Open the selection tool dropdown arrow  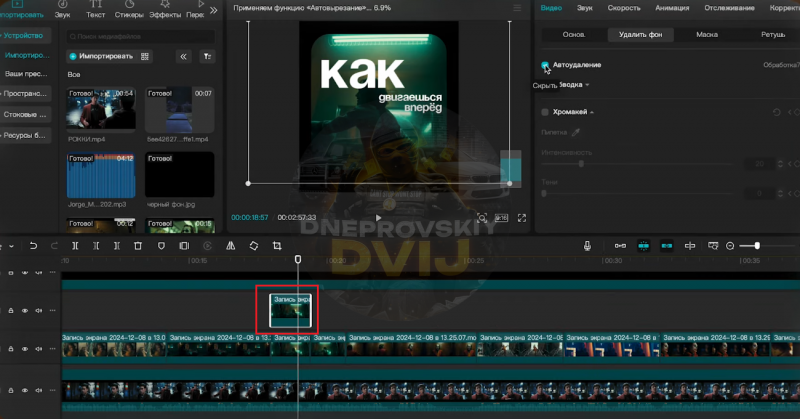(11, 247)
